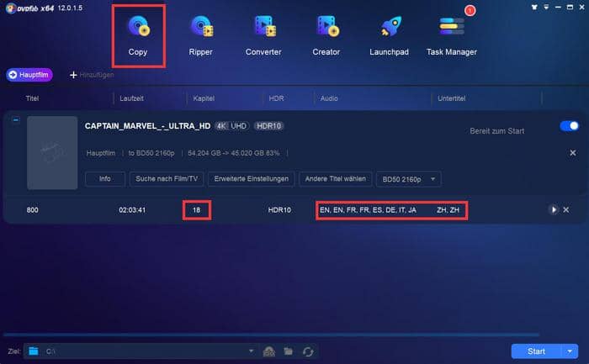Screen dimensions: 589x364
Task: Click the Untertitel column header
Action: point(452,98)
